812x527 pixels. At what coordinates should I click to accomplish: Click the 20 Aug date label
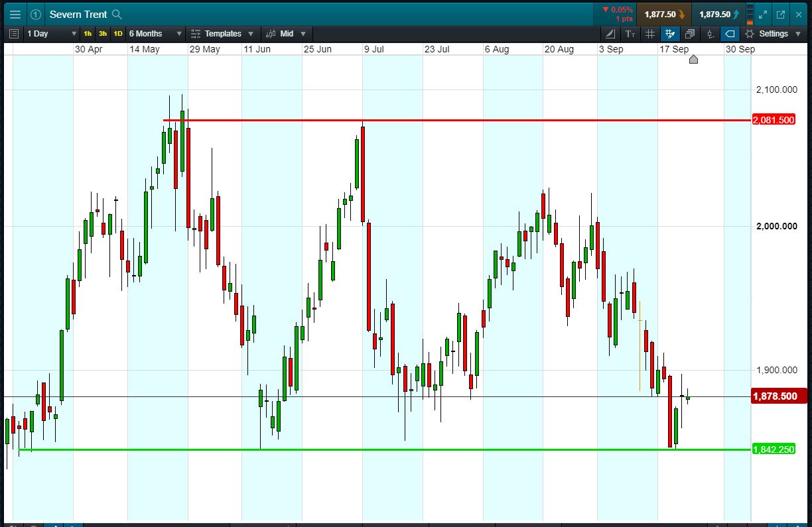coord(559,49)
